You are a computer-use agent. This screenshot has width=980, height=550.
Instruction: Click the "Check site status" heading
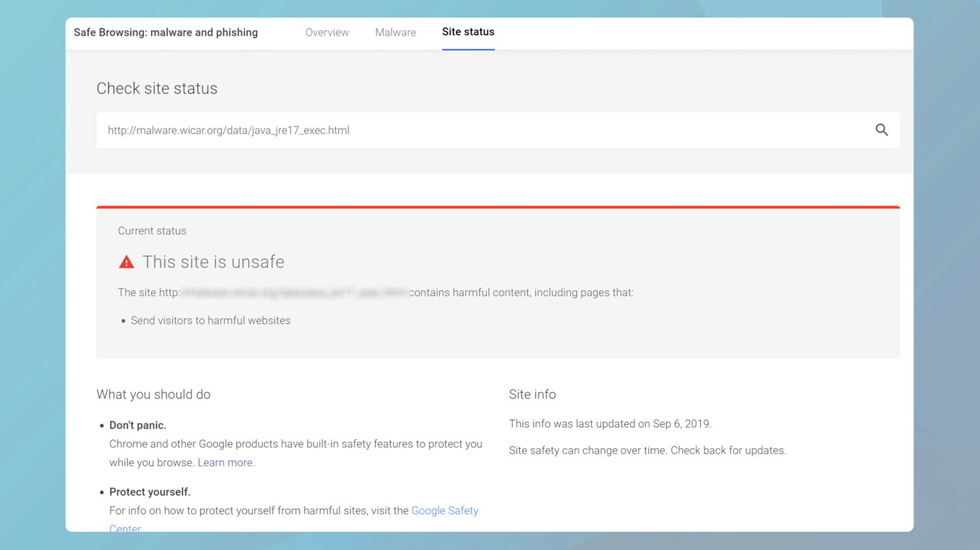pos(156,88)
